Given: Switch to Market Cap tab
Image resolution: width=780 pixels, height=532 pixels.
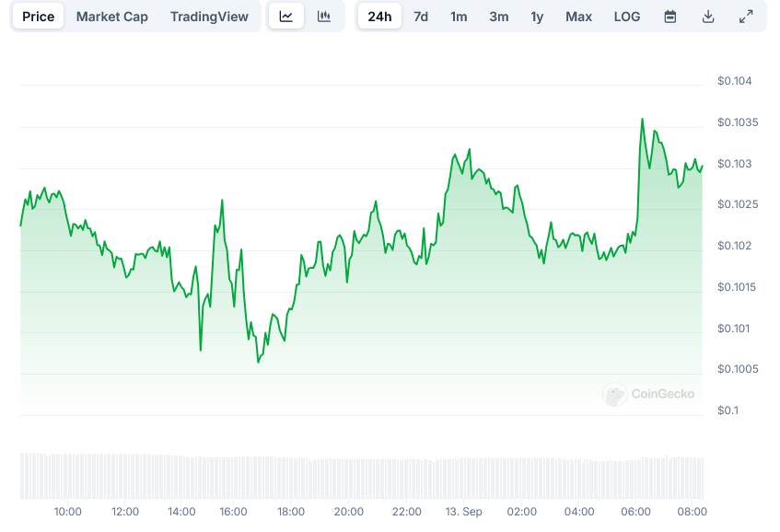Looking at the screenshot, I should pos(112,17).
